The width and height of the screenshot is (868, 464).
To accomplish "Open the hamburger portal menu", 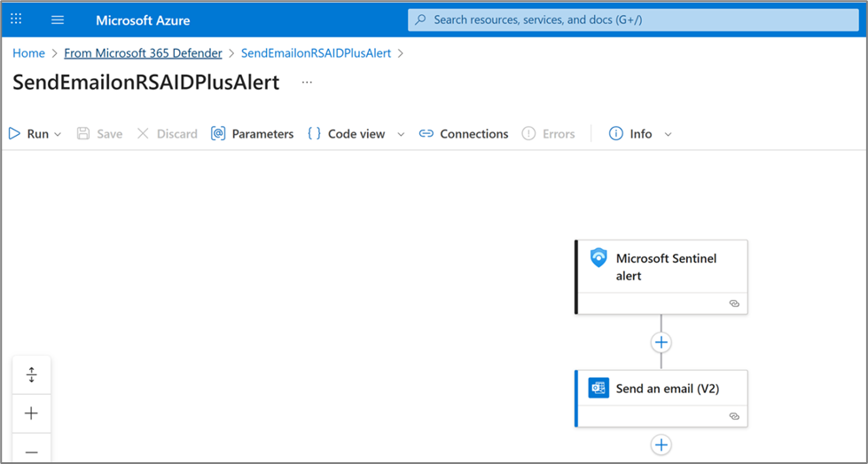I will point(58,20).
